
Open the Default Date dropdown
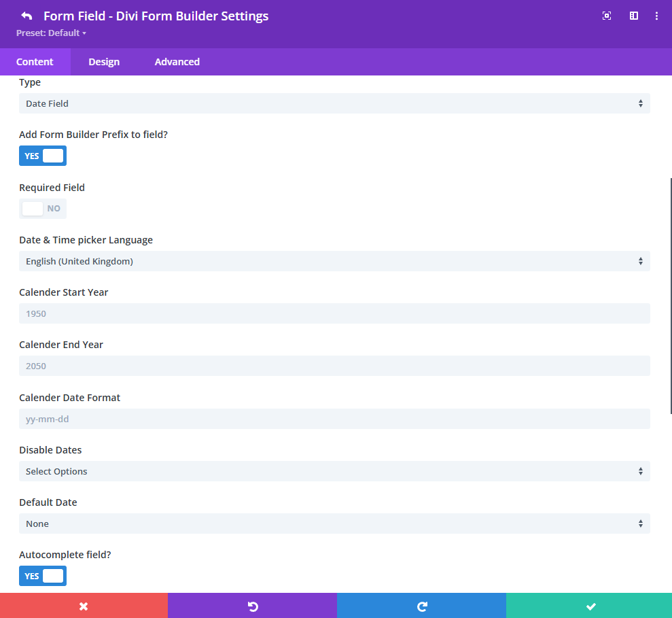pyautogui.click(x=334, y=523)
